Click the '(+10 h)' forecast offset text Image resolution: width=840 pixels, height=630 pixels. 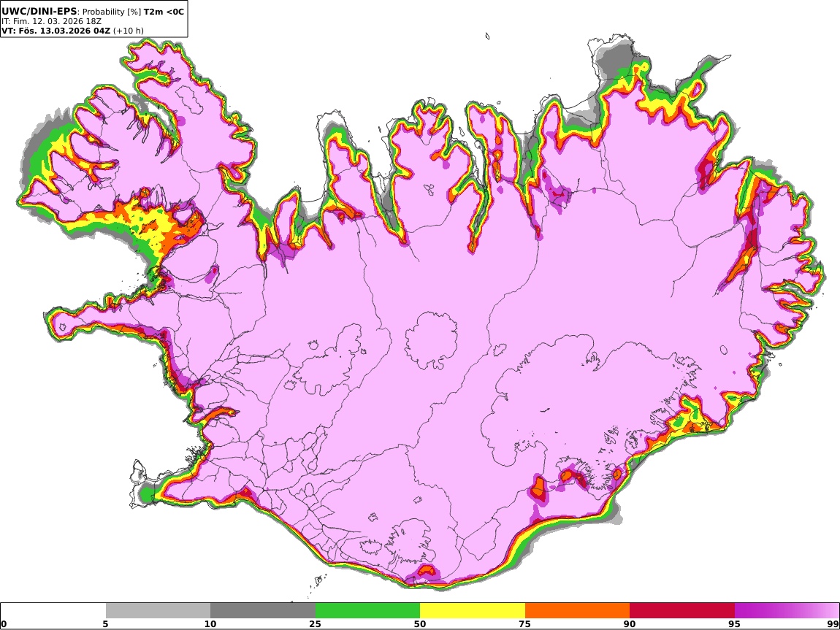click(128, 31)
